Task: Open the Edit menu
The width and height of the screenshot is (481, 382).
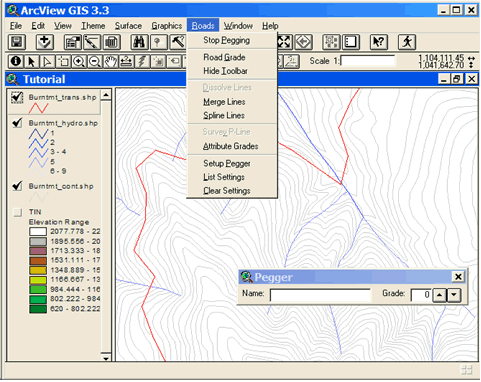Action: [38, 26]
